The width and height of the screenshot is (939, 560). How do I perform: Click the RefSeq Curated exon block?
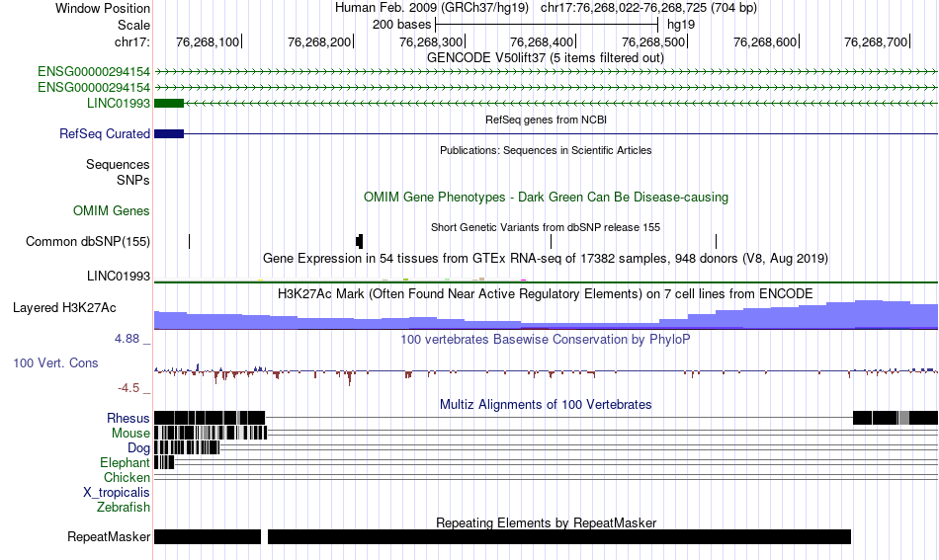coord(169,134)
